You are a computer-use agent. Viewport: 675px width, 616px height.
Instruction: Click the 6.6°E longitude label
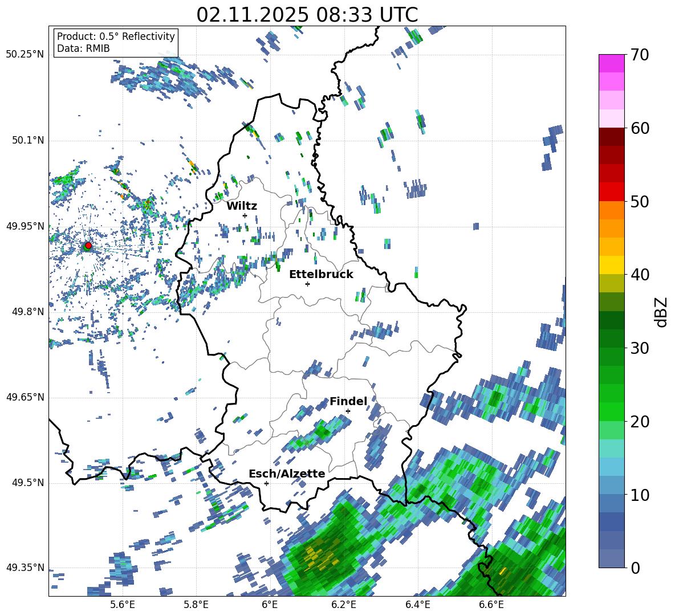(491, 605)
